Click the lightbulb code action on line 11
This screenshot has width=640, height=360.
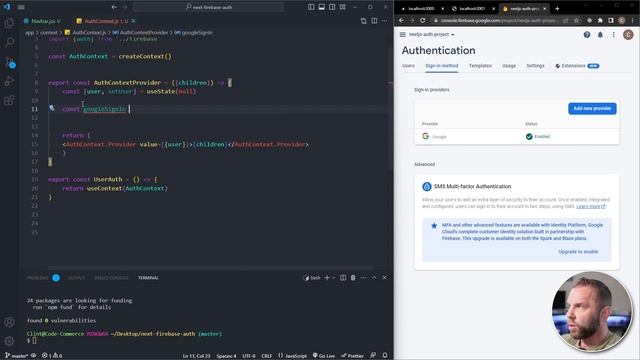52,108
